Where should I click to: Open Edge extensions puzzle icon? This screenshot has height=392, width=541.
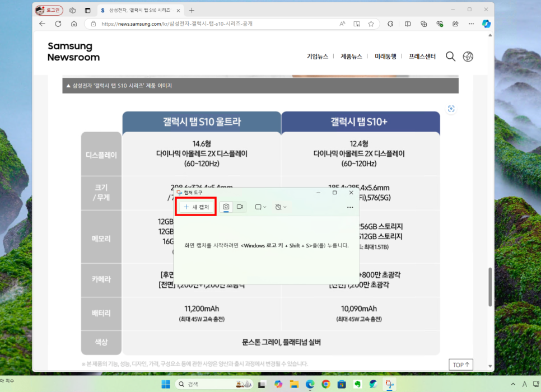pos(390,24)
